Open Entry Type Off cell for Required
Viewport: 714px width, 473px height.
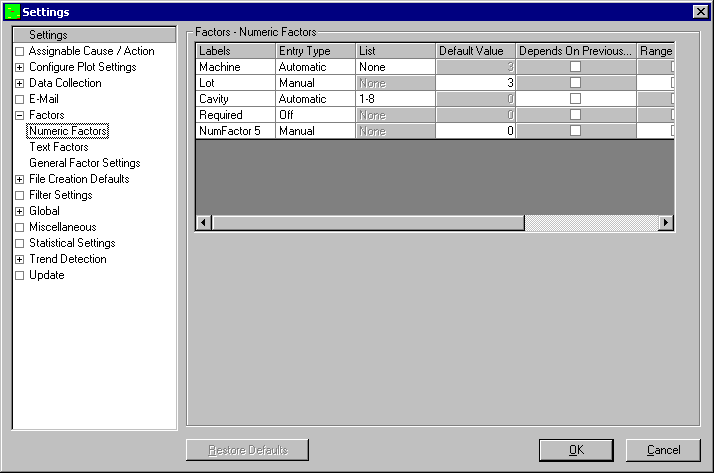(316, 115)
